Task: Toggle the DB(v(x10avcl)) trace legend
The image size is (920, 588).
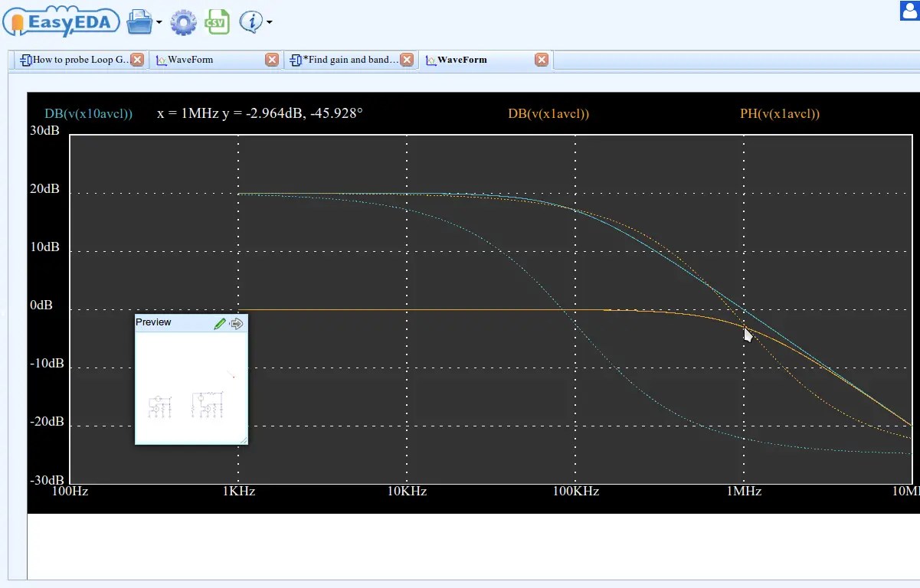Action: pyautogui.click(x=88, y=113)
